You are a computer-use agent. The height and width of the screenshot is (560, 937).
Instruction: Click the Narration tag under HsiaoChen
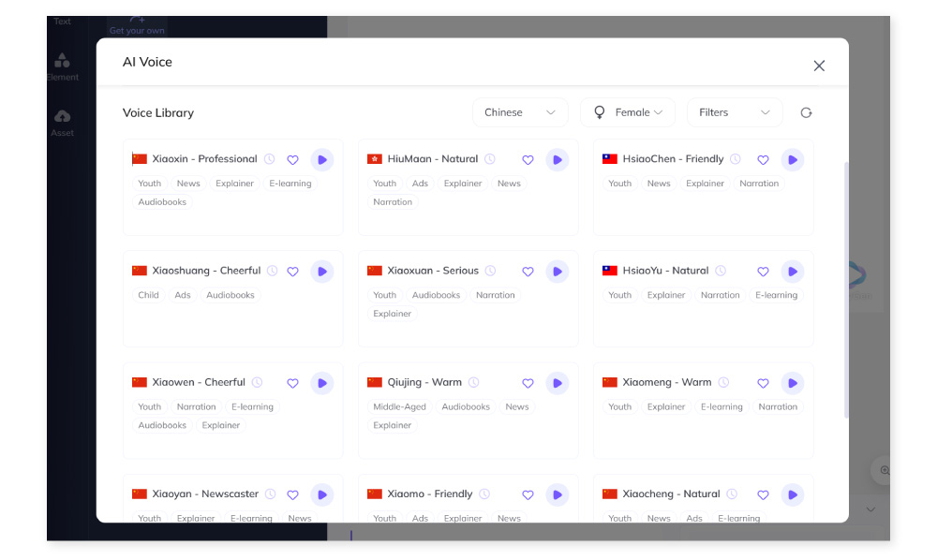(x=759, y=184)
